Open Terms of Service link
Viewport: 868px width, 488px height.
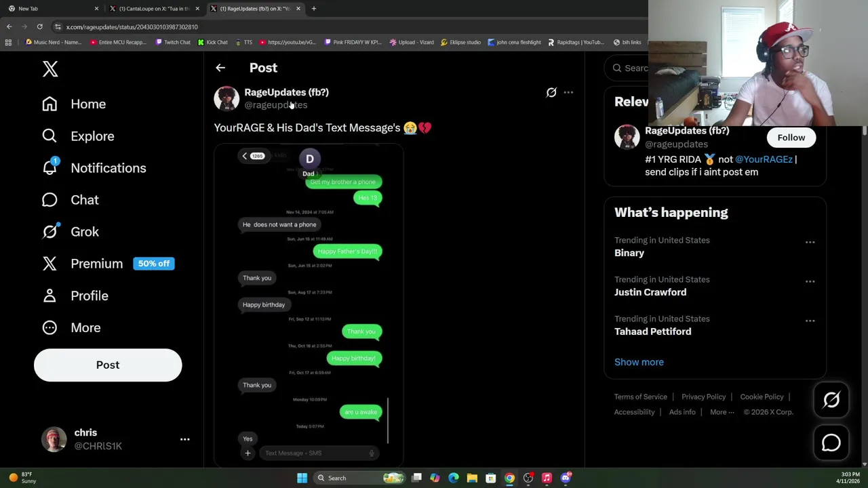tap(641, 396)
